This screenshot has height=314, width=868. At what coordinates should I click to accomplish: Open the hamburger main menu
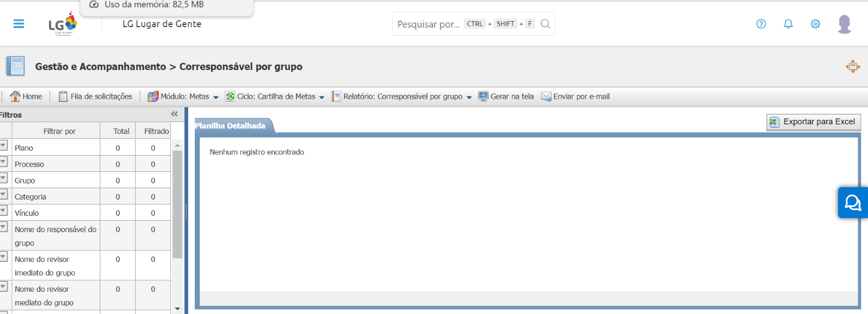pyautogui.click(x=18, y=24)
